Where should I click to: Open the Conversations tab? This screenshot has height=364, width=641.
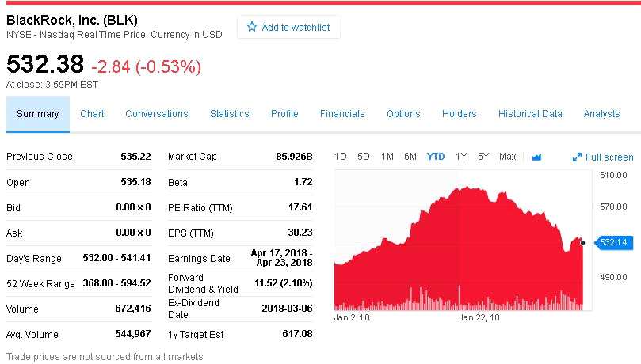[x=157, y=114]
